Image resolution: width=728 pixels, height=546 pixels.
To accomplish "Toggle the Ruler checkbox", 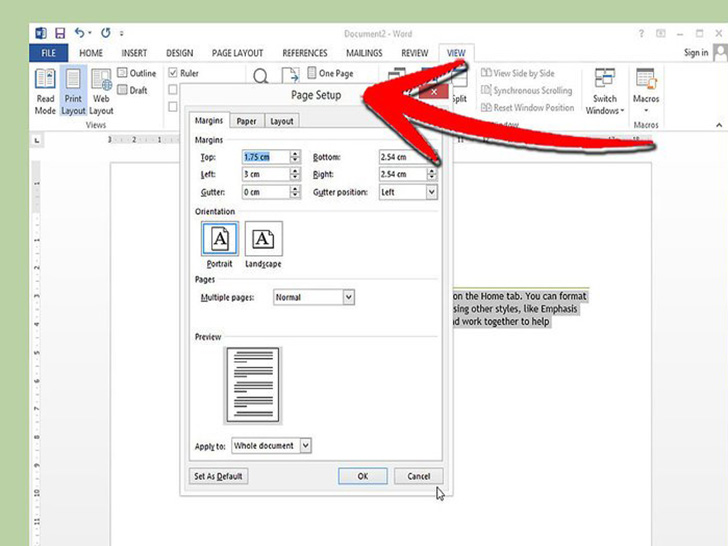I will coord(173,73).
